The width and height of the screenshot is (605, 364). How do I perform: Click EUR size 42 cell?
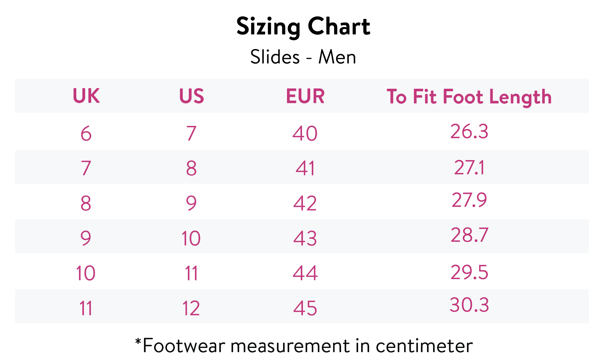point(305,203)
